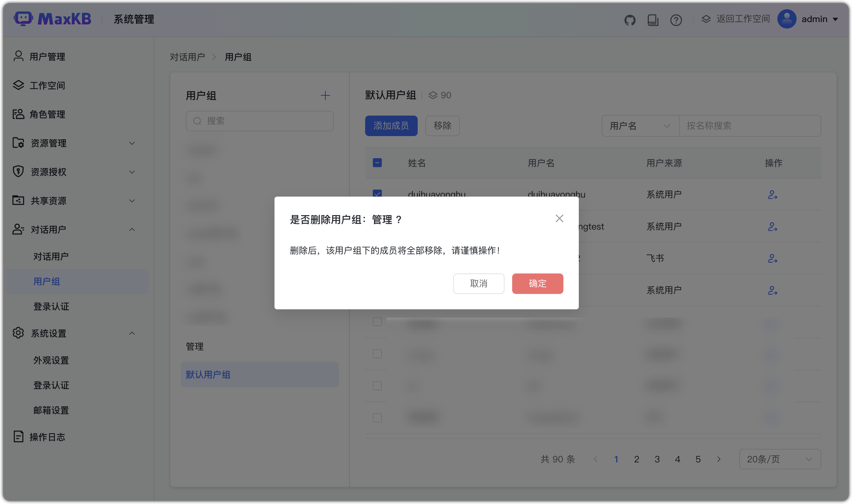Image resolution: width=852 pixels, height=504 pixels.
Task: Click the add-member icon for duihuayonghu row
Action: [x=773, y=194]
